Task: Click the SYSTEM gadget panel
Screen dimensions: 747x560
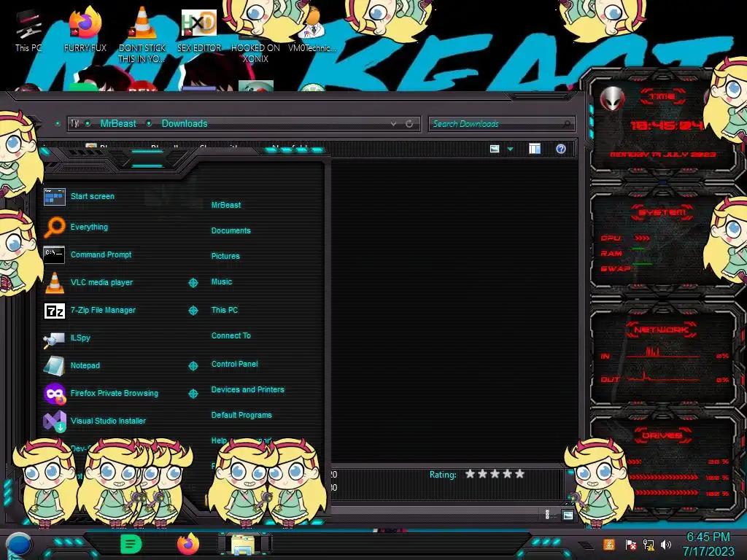Action: 662,241
